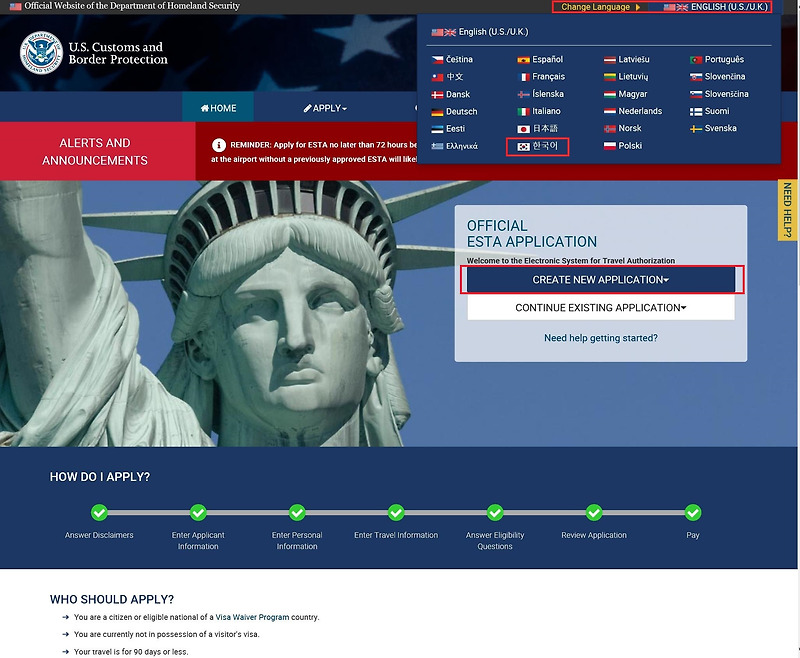The image size is (800, 658).
Task: Choose Polski language option
Action: [623, 146]
